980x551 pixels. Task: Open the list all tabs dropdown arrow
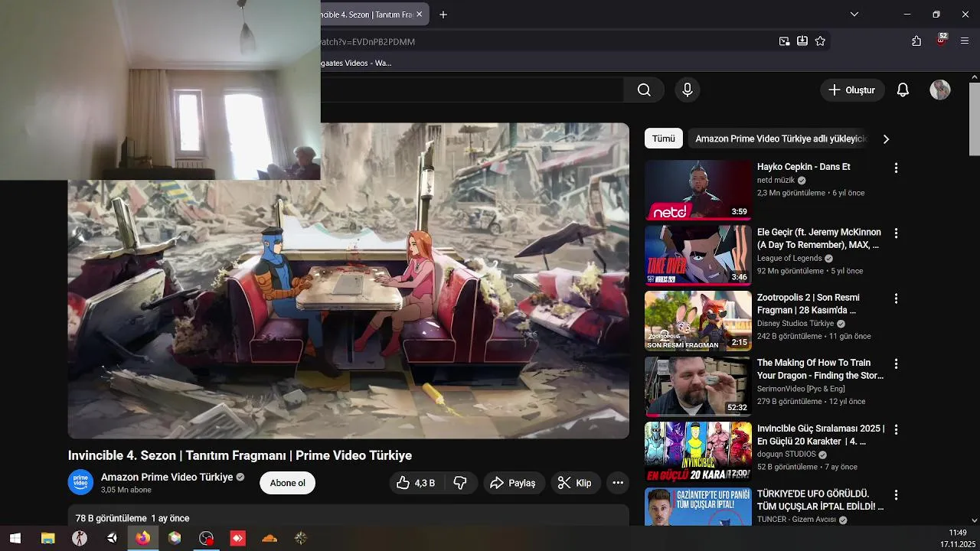(x=854, y=15)
